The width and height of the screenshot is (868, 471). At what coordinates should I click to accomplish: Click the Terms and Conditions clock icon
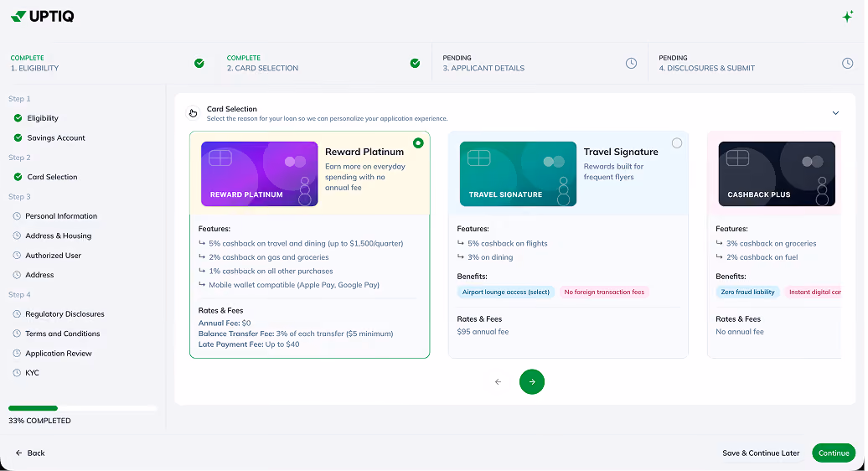click(17, 334)
